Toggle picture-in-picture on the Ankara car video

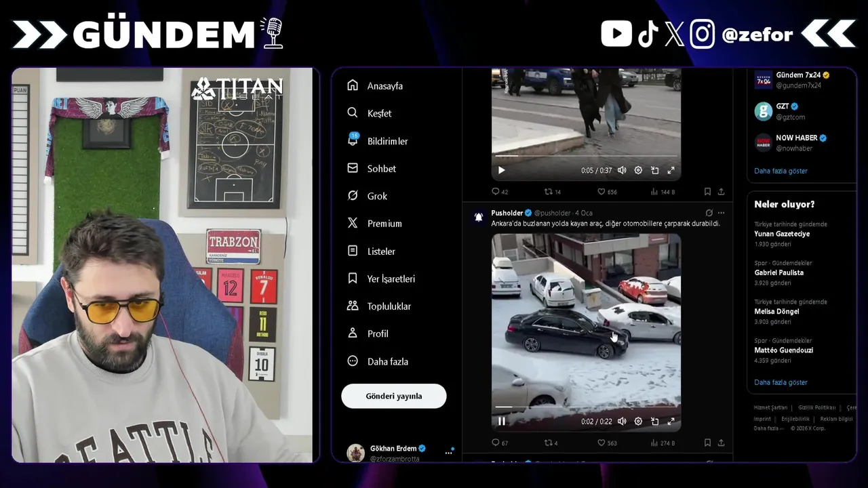(654, 422)
